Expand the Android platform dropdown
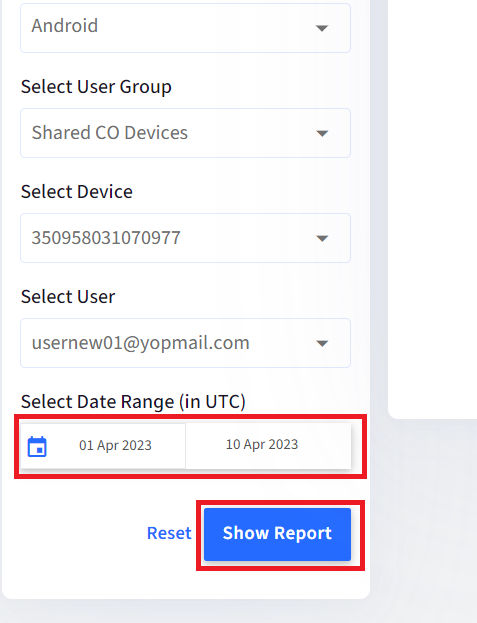This screenshot has height=623, width=477. click(185, 27)
